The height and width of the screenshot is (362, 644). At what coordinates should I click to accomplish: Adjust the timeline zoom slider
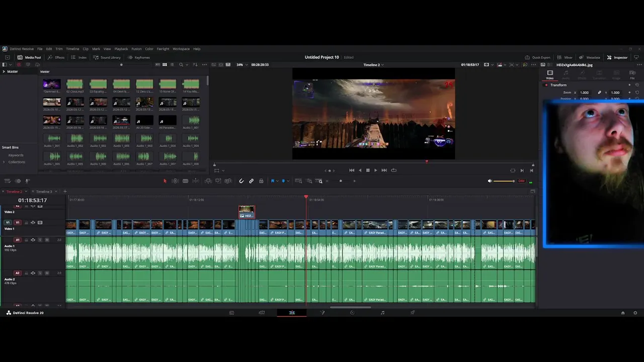point(341,181)
